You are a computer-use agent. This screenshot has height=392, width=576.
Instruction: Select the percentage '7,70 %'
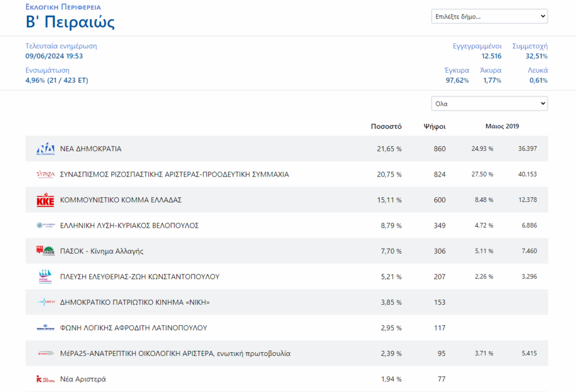[391, 251]
